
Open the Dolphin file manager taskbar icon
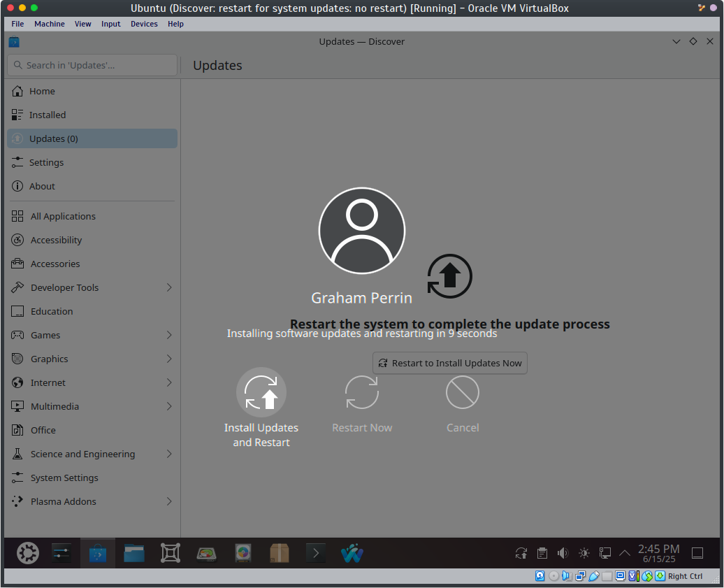(x=134, y=553)
